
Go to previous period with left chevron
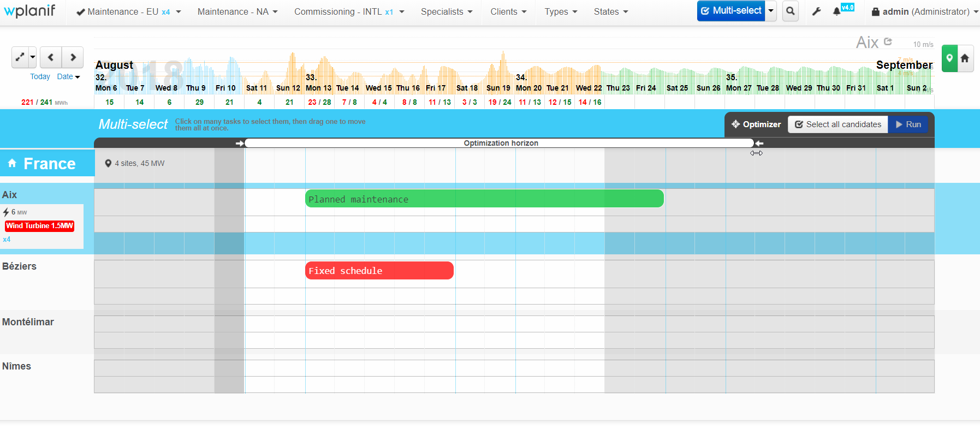(x=51, y=57)
